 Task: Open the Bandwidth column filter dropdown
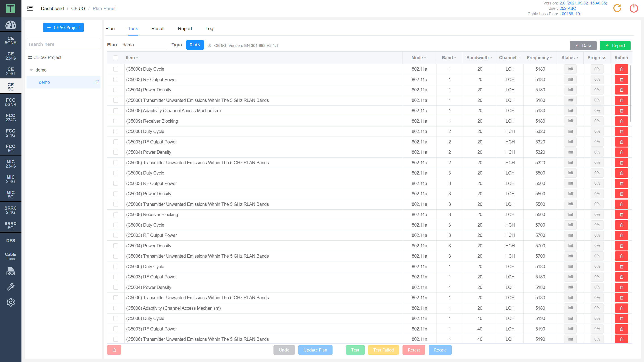click(x=491, y=58)
